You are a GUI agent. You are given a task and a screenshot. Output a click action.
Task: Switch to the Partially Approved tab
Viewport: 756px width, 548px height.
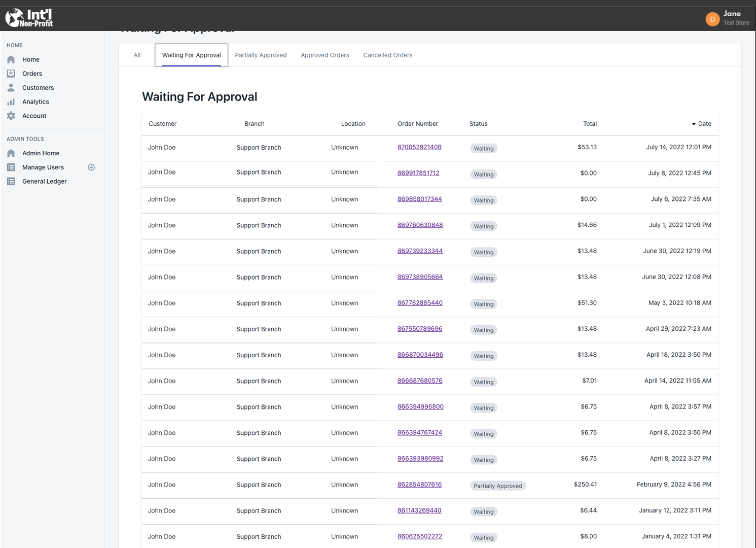pos(261,55)
